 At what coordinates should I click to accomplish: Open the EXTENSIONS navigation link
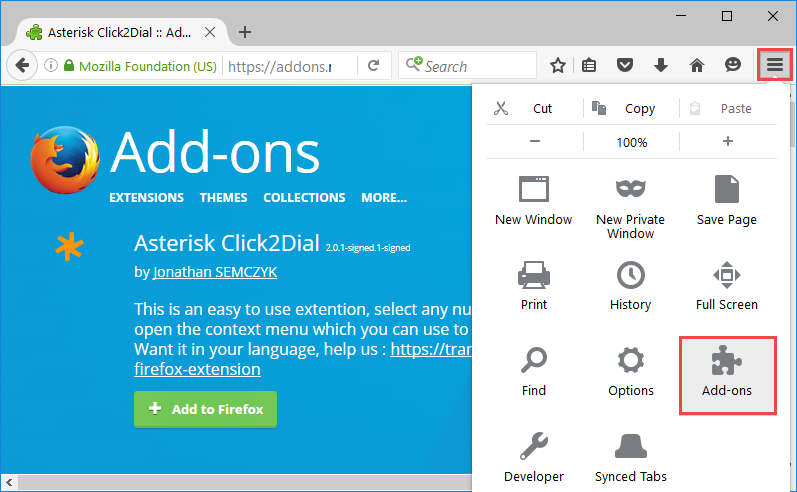coord(146,198)
